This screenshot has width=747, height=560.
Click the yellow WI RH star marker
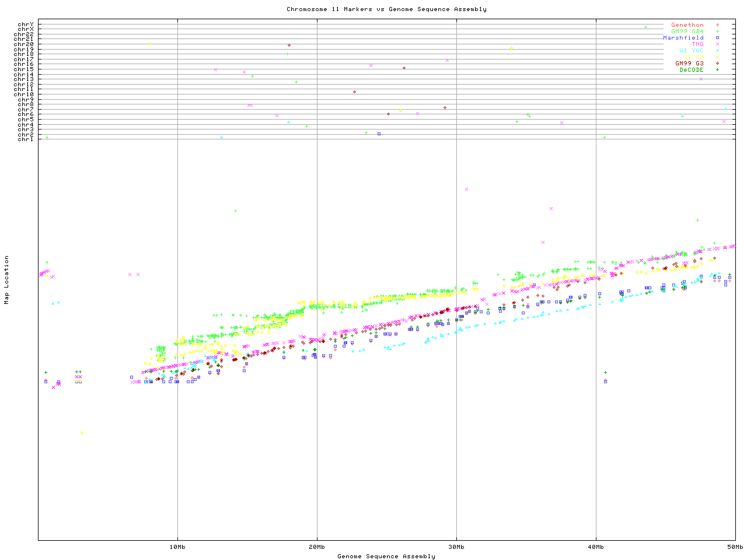point(717,57)
